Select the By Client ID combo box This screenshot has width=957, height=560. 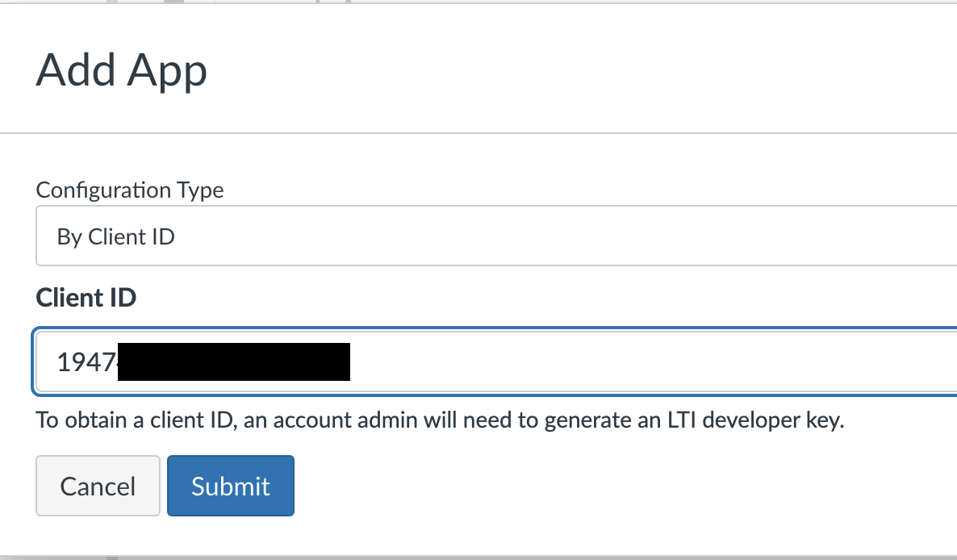coord(496,236)
